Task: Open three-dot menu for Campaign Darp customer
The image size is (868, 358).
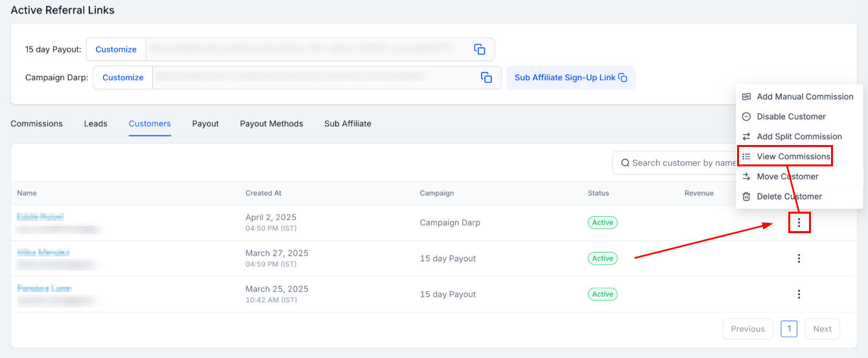Action: tap(799, 223)
